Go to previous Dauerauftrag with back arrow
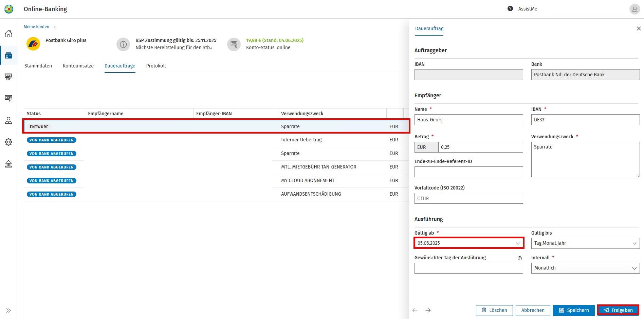The image size is (644, 319). click(415, 310)
